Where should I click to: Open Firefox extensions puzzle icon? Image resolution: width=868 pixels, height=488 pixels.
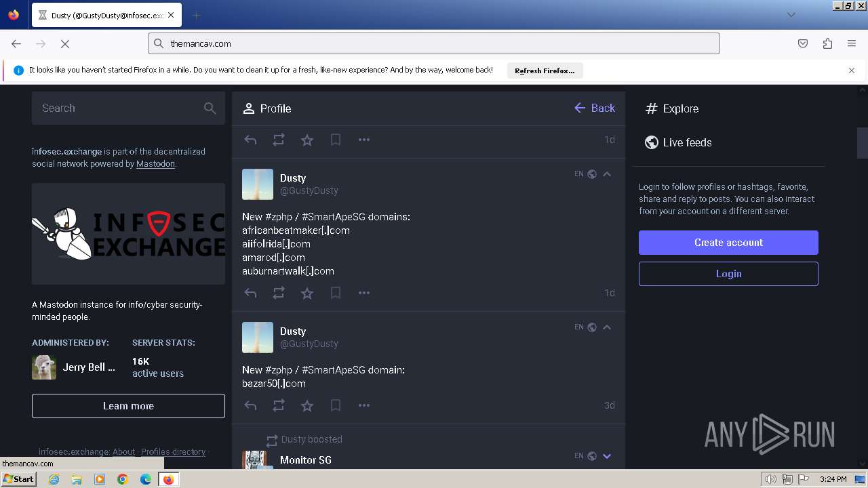[827, 43]
